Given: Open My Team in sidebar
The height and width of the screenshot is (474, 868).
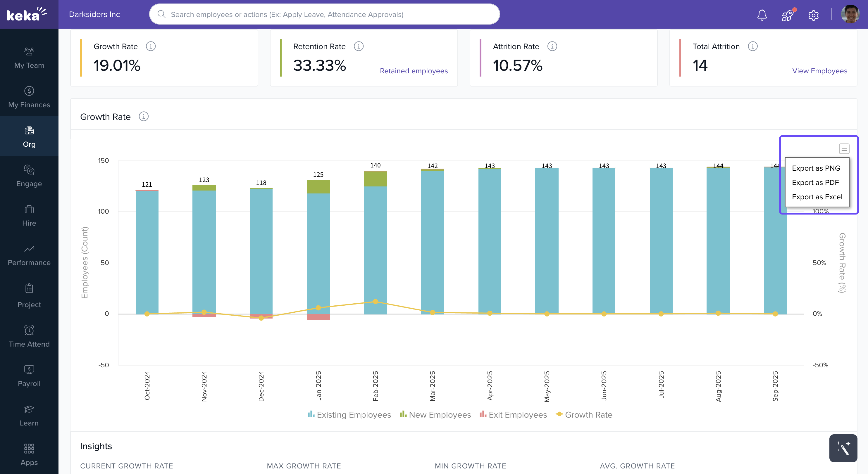Looking at the screenshot, I should pos(29,58).
